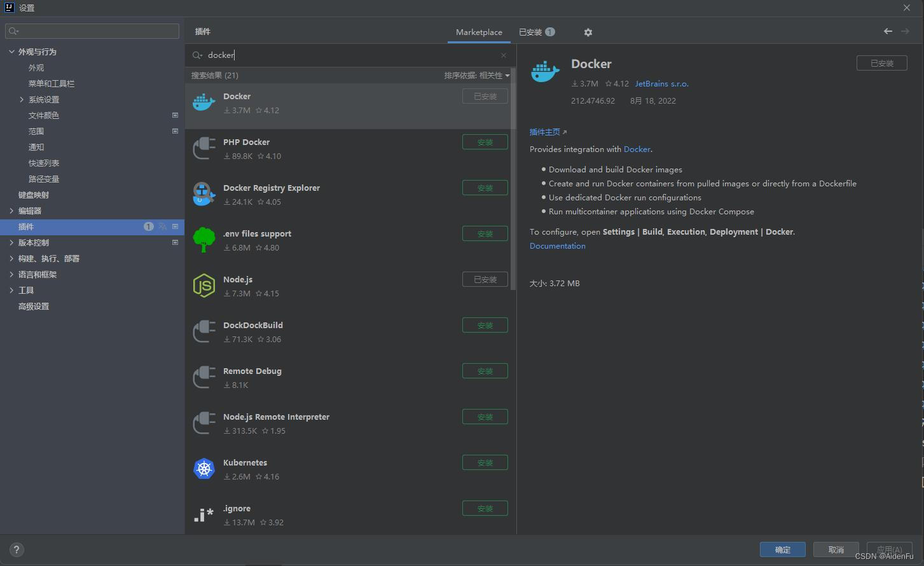
Task: Click the plugin search magnifier icon
Action: [x=197, y=55]
